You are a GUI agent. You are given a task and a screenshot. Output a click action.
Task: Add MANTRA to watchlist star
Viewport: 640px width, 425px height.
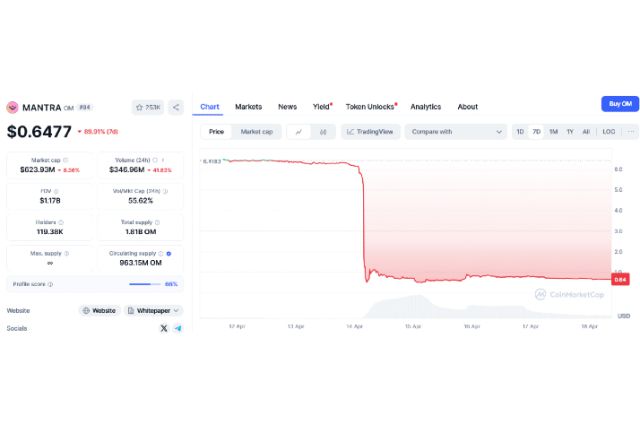tap(148, 107)
